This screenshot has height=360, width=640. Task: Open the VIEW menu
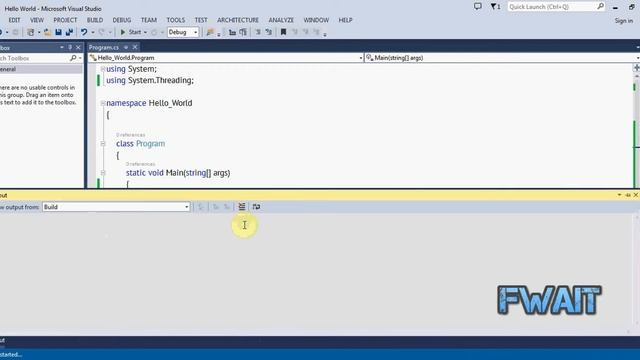[x=37, y=20]
